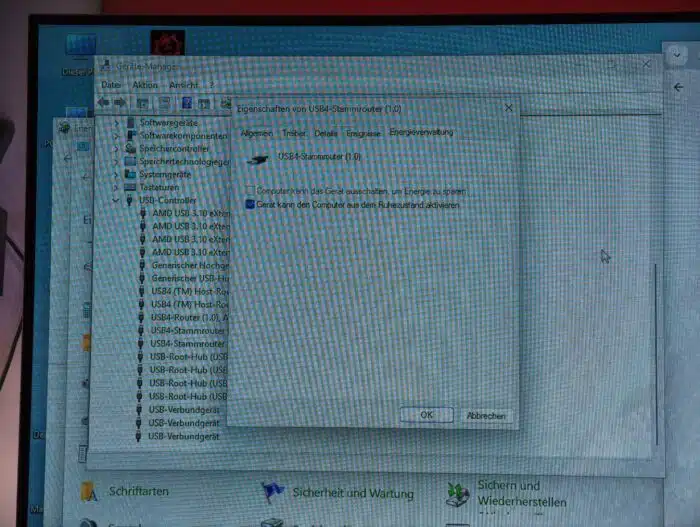The width and height of the screenshot is (700, 527).
Task: Click the back arrow in the right-side window
Action: pos(678,87)
